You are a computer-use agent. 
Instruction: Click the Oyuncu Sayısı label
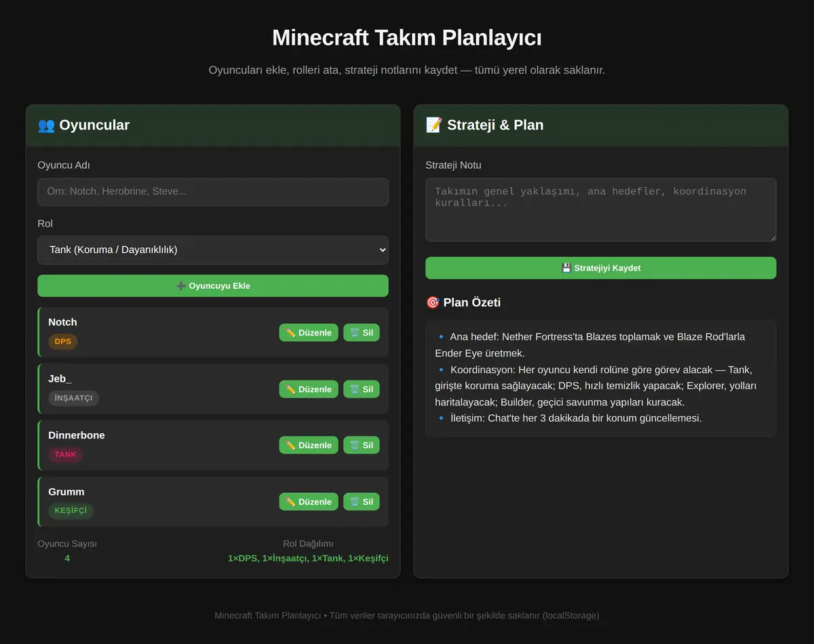[x=67, y=544]
